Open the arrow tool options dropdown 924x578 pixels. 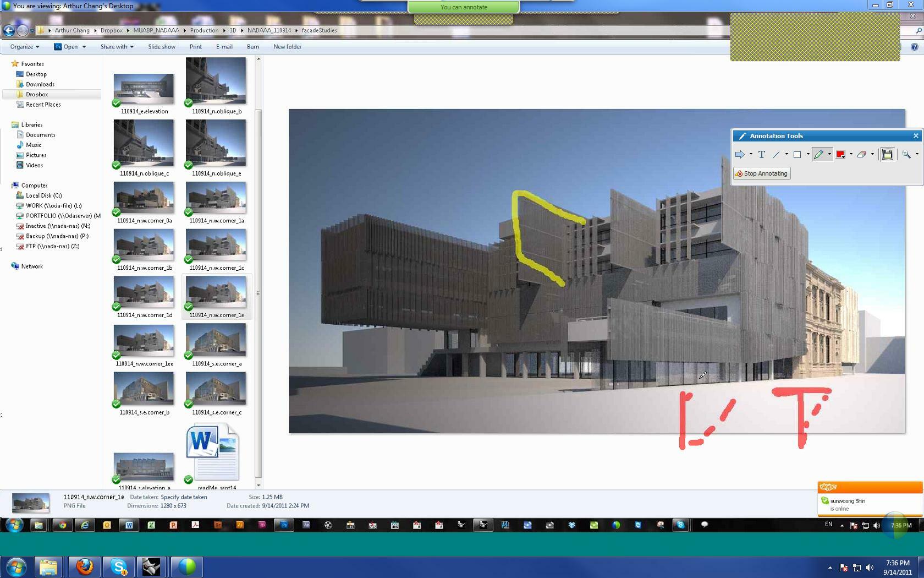coord(751,155)
